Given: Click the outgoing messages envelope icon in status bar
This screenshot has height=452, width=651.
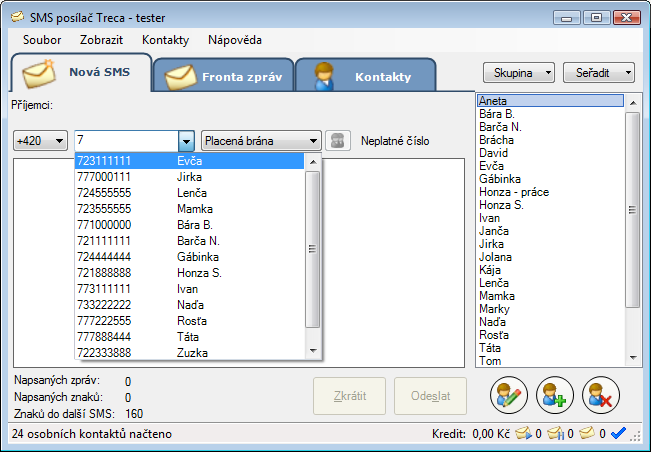Looking at the screenshot, I should click(523, 434).
